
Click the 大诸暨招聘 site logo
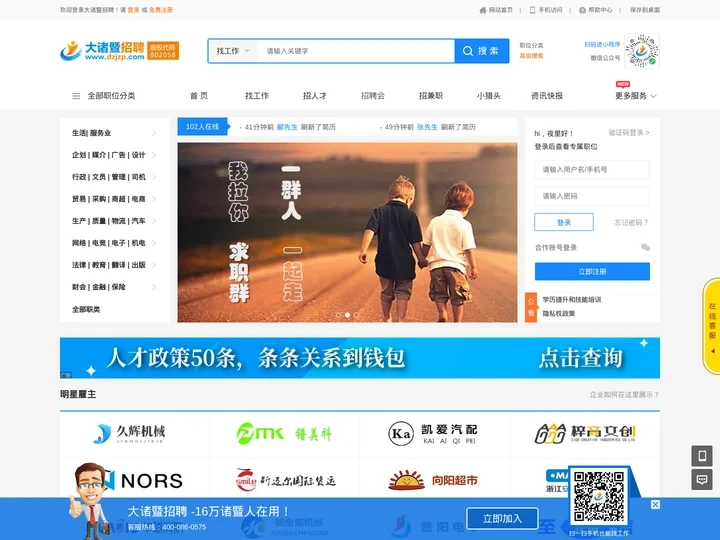click(x=119, y=51)
